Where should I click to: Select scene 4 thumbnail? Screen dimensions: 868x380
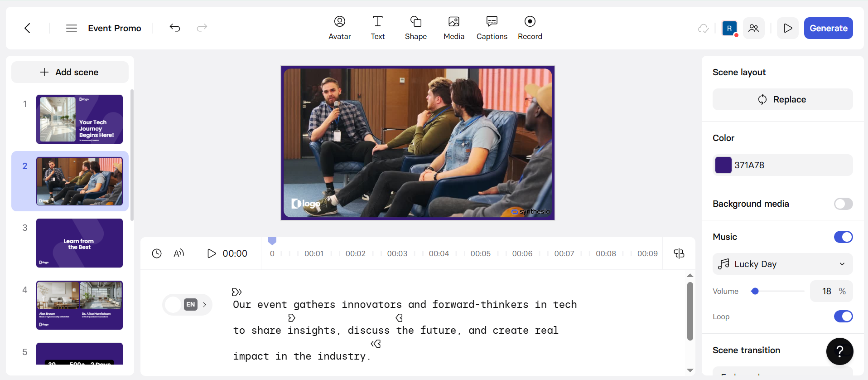click(79, 305)
